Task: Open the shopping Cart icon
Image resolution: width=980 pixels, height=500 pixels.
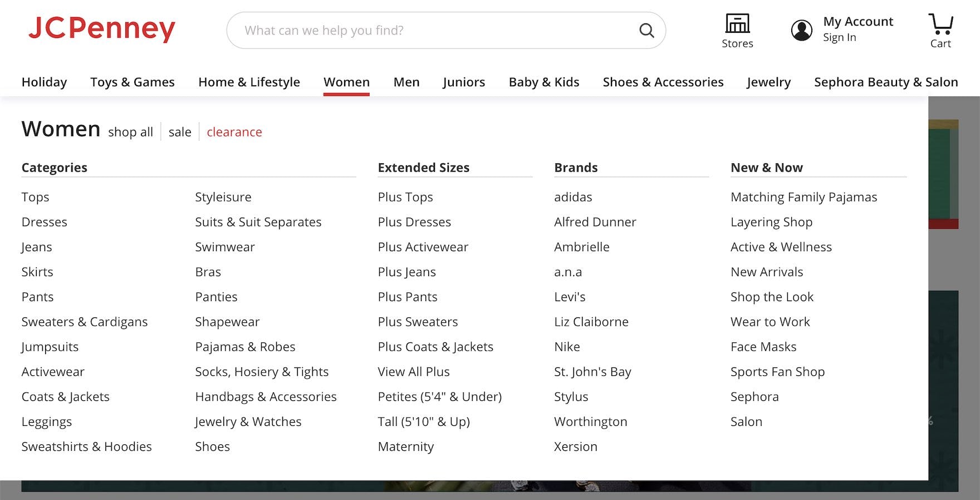Action: (940, 24)
